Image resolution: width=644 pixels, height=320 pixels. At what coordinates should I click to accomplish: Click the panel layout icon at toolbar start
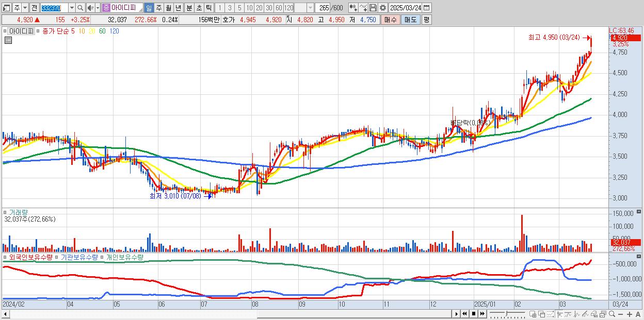6,8
